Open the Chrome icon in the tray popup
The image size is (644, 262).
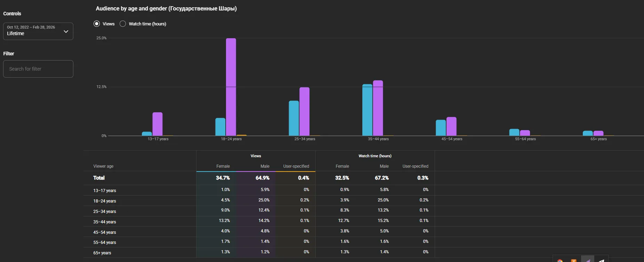click(x=560, y=261)
